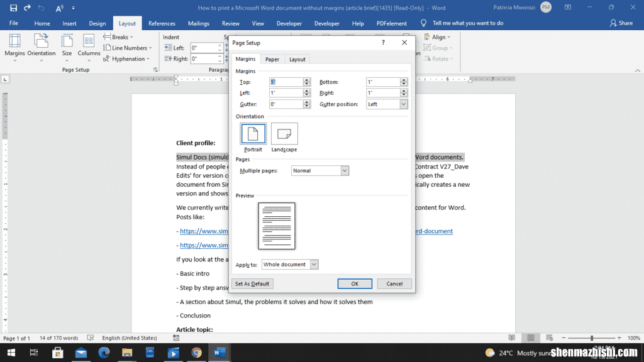
Task: Open the References ribbon tab
Action: pos(162,23)
